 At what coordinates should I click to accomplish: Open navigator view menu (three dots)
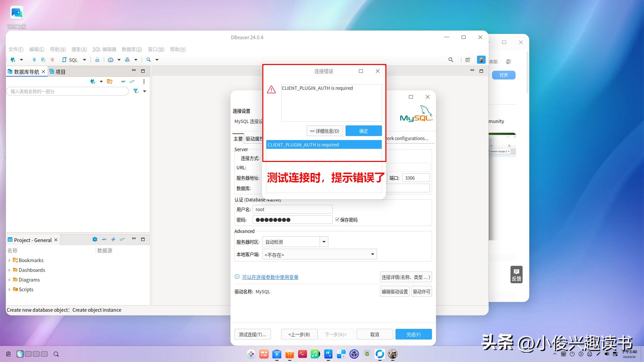[x=144, y=81]
